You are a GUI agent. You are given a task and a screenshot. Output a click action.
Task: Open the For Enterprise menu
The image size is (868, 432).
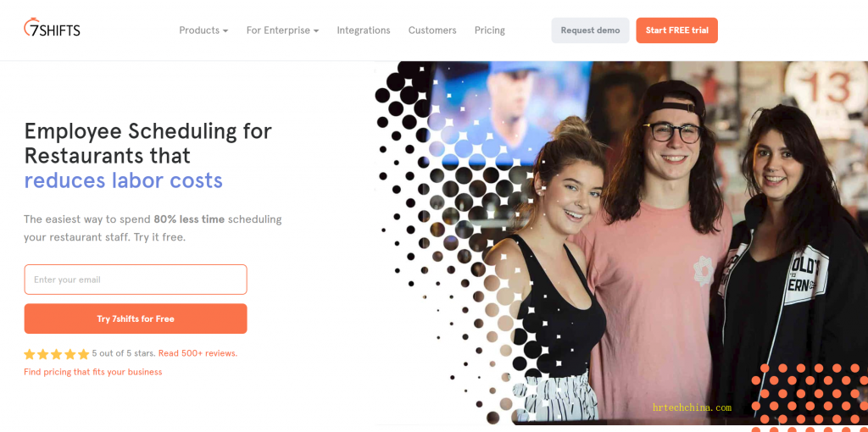[x=282, y=30]
